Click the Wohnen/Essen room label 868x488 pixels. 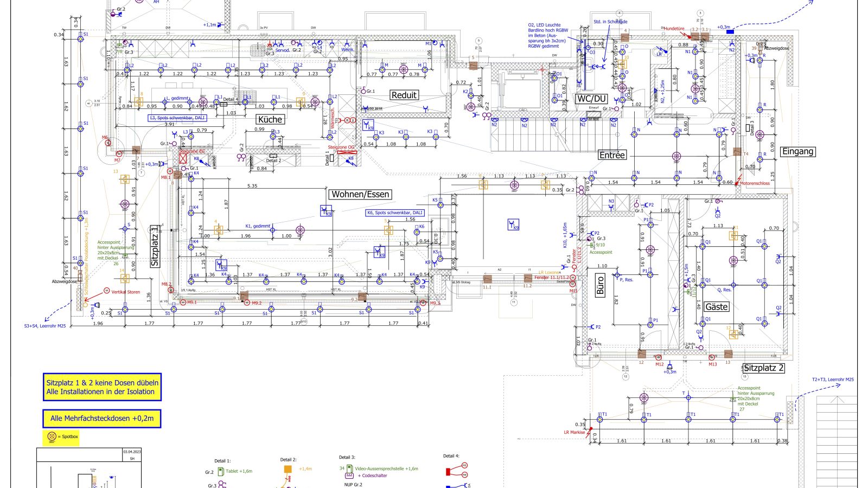click(x=360, y=194)
